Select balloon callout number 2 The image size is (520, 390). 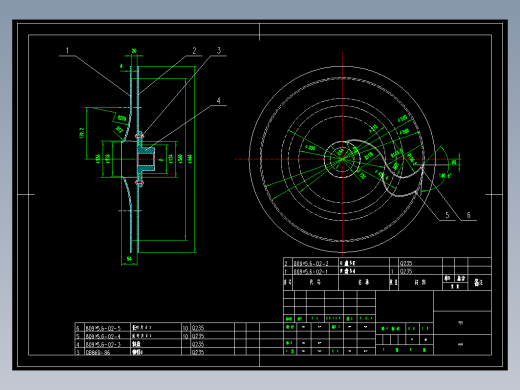194,51
